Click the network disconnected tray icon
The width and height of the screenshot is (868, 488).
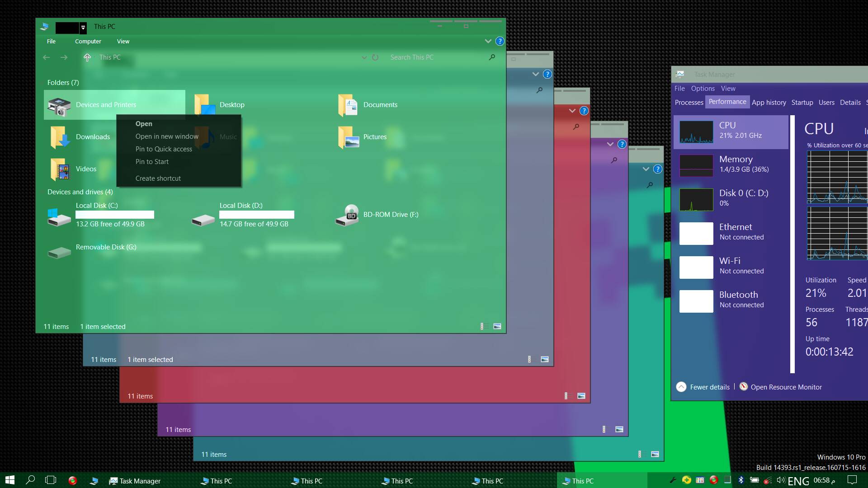click(x=767, y=480)
